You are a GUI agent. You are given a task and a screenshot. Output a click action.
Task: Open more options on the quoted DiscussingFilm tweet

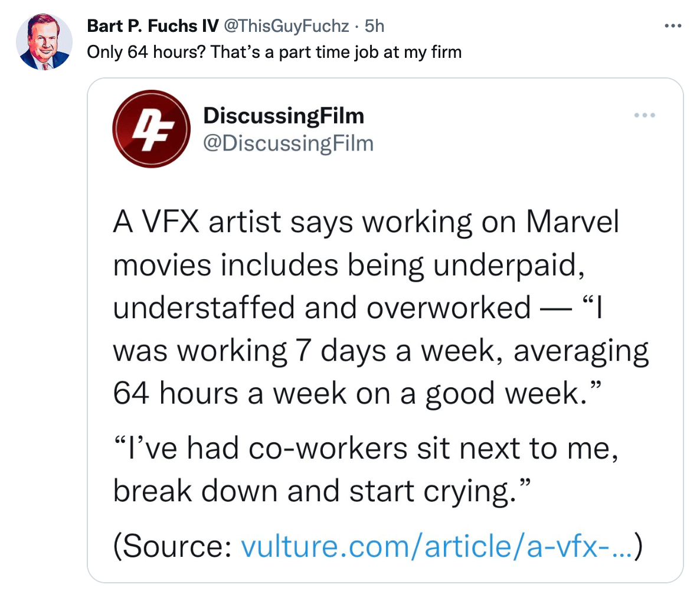[x=645, y=115]
